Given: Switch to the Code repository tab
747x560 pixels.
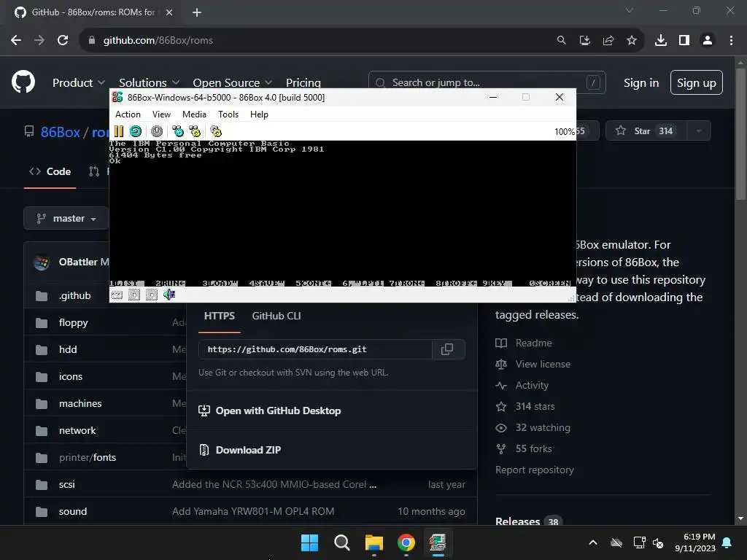Looking at the screenshot, I should pyautogui.click(x=50, y=171).
